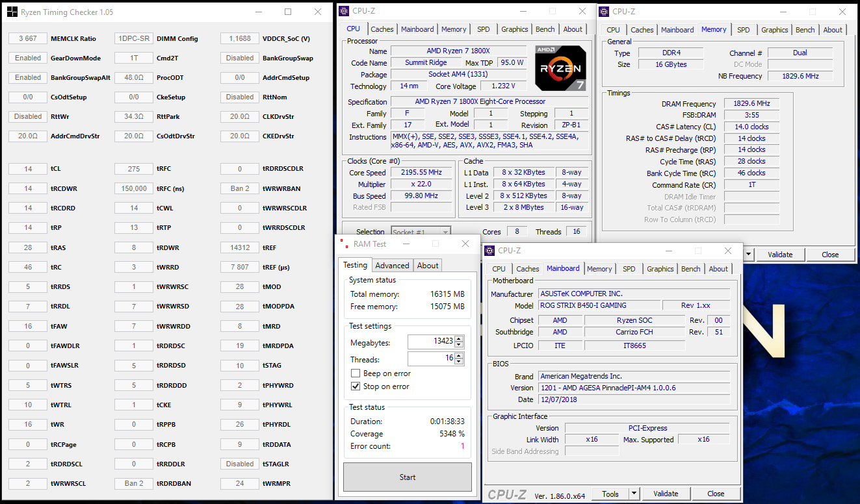Screen dimensions: 860x504
Task: Click Close in CPU-Z Timings window
Action: pyautogui.click(x=830, y=255)
